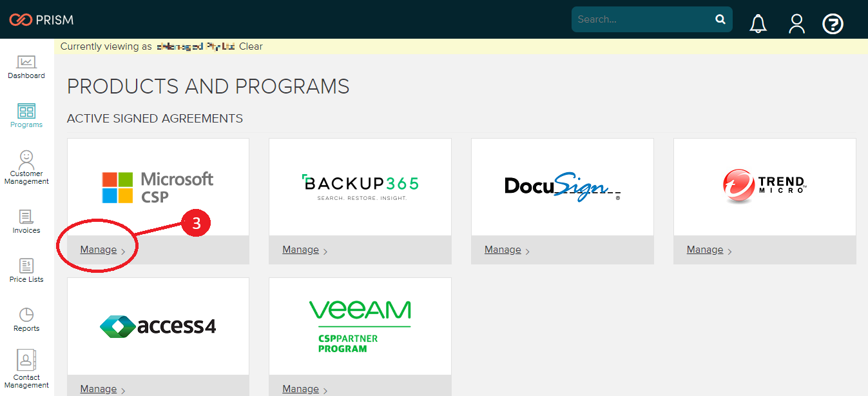The width and height of the screenshot is (868, 396).
Task: Open Reports label in sidebar
Action: click(x=26, y=328)
